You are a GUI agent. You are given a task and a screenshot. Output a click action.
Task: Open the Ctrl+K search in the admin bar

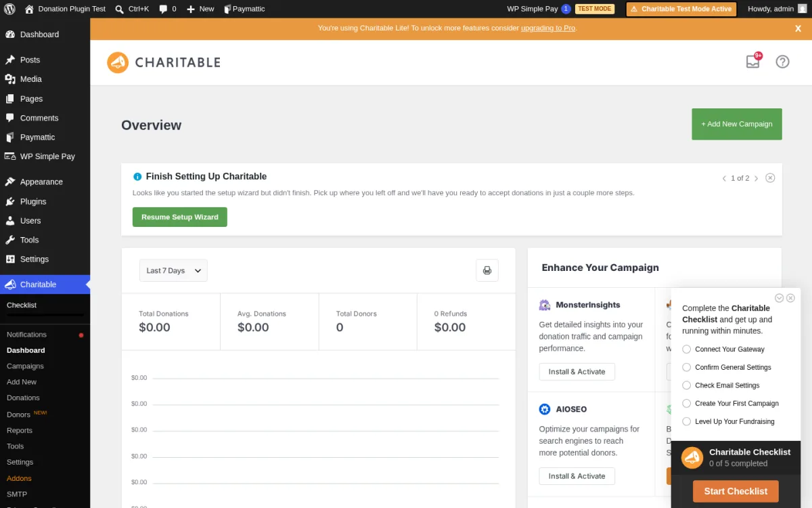132,9
